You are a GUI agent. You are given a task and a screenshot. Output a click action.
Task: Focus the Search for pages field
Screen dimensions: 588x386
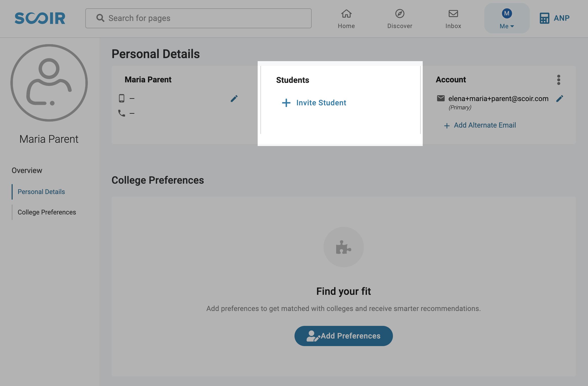[x=198, y=18]
